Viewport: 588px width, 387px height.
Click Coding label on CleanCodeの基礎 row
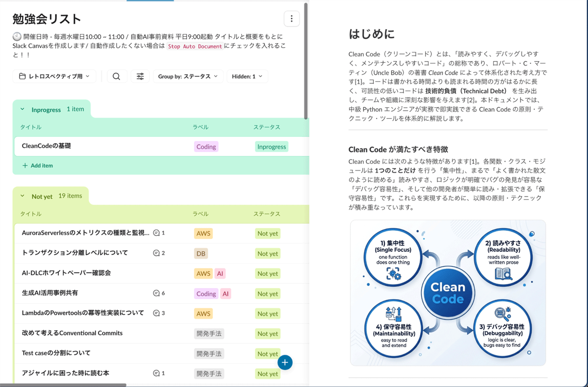(206, 147)
